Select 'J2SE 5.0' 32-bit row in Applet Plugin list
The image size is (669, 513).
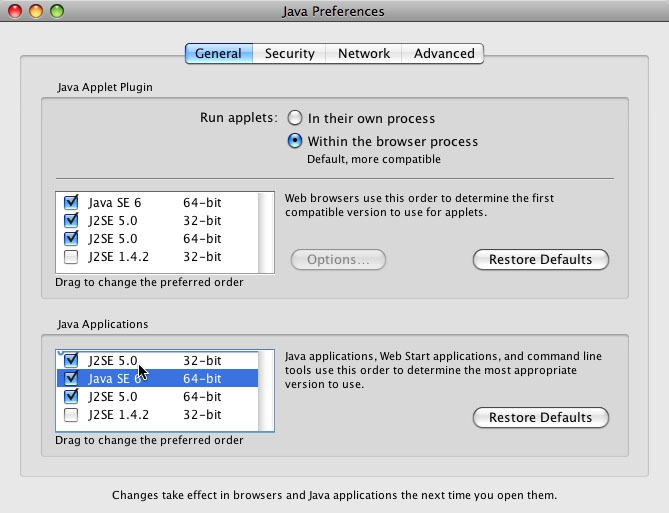[x=157, y=220]
